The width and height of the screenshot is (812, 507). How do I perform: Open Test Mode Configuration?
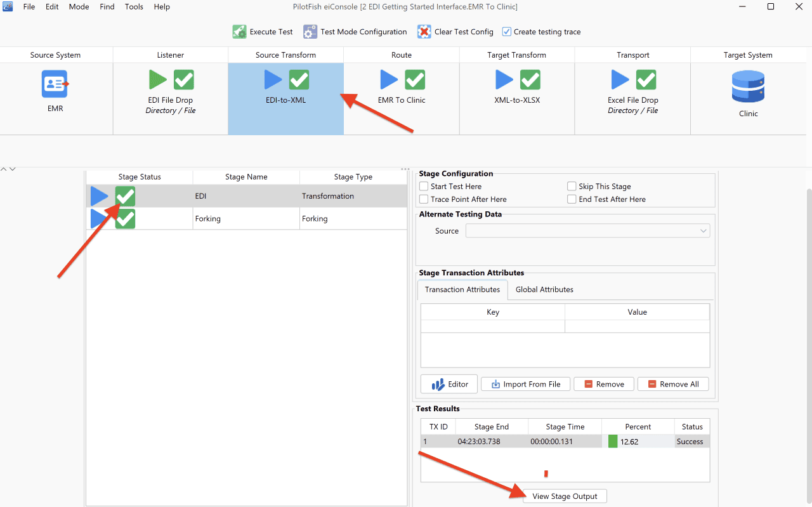tap(355, 32)
